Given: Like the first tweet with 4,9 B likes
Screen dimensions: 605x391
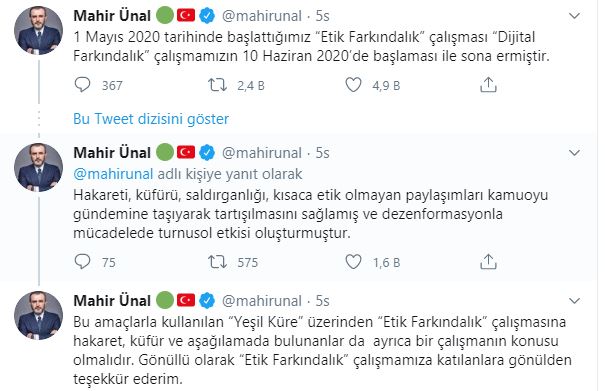Looking at the screenshot, I should pyautogui.click(x=353, y=85).
